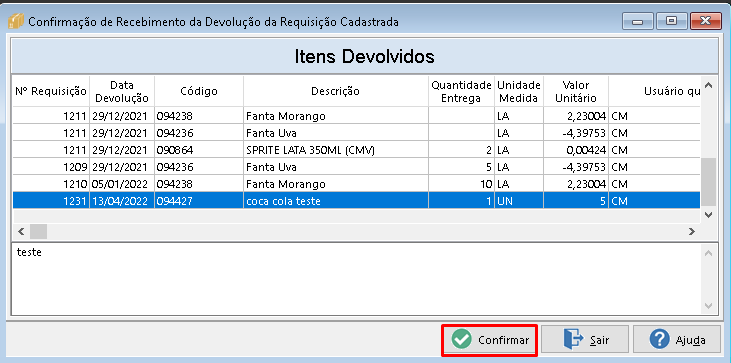Screen dimensions: 731x363
Task: Click code cell 094427
Action: (x=199, y=201)
